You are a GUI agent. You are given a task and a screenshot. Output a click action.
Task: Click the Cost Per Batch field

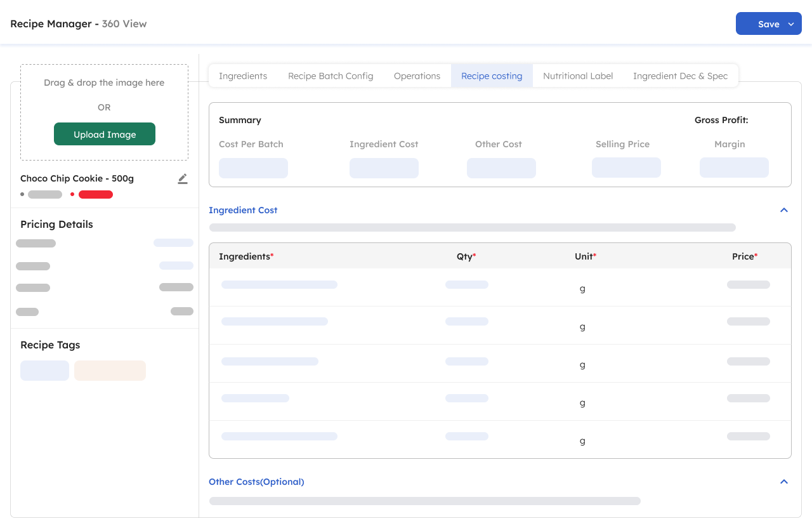pyautogui.click(x=253, y=168)
